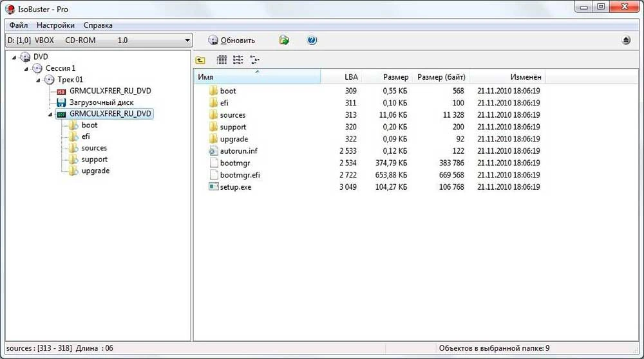Open the Файл menu
The height and width of the screenshot is (359, 644).
tap(19, 26)
